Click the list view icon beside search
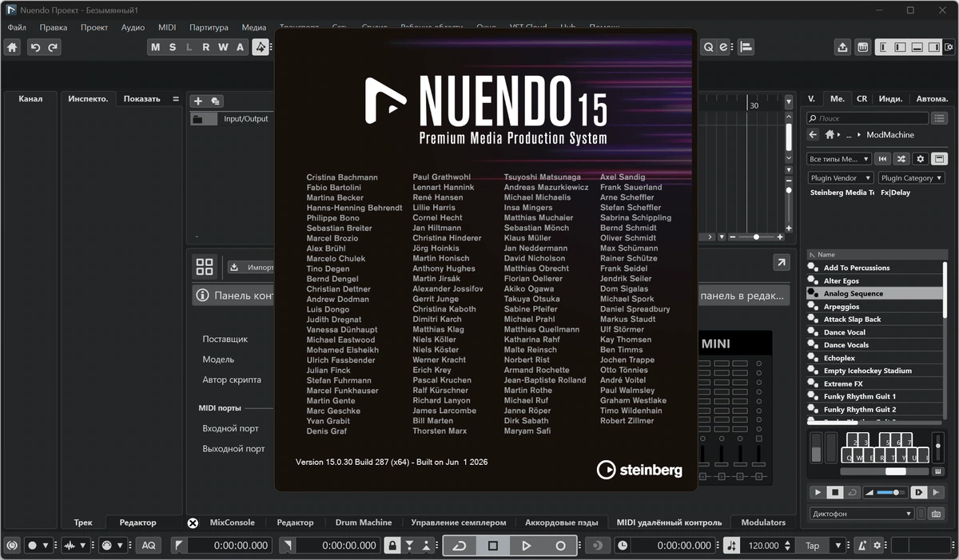This screenshot has height=560, width=959. 939,118
